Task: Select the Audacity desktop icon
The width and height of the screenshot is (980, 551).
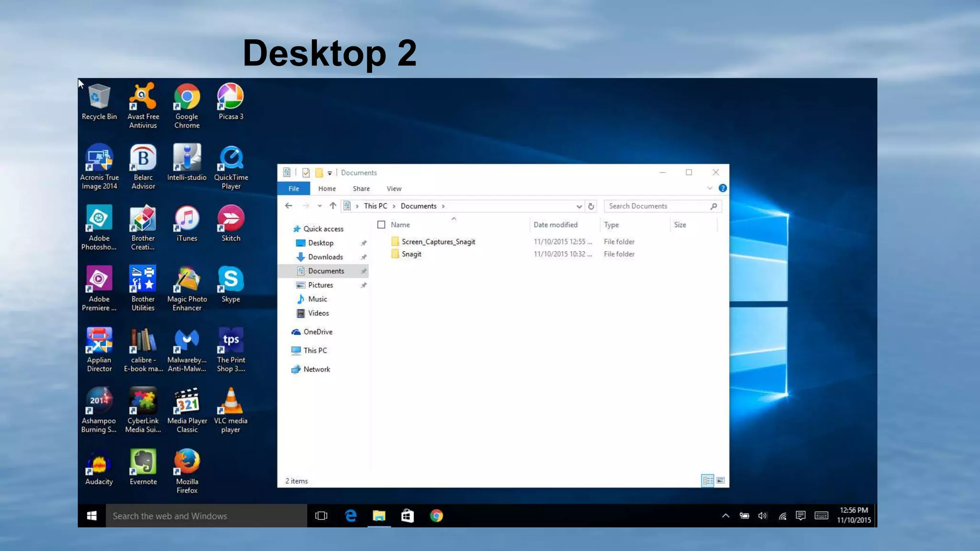Action: (99, 467)
